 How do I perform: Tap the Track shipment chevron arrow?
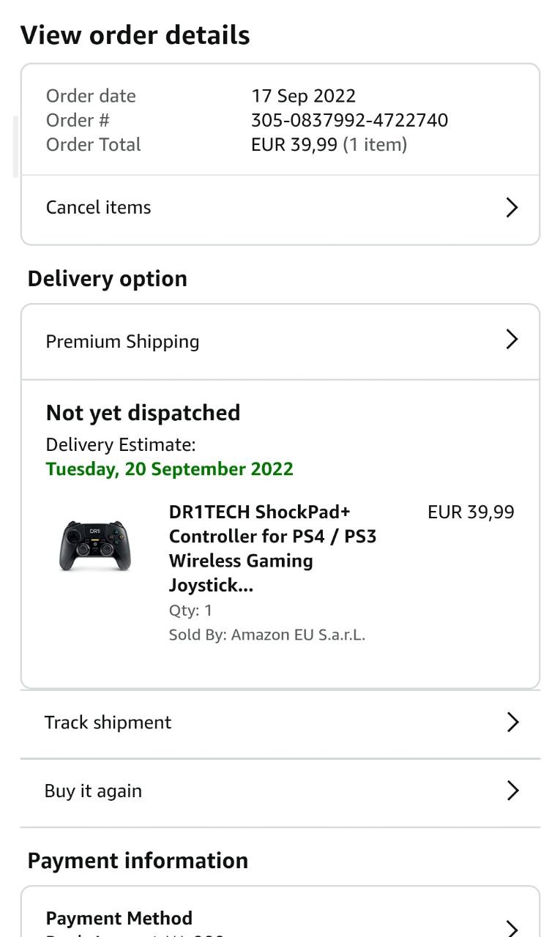[x=512, y=723]
